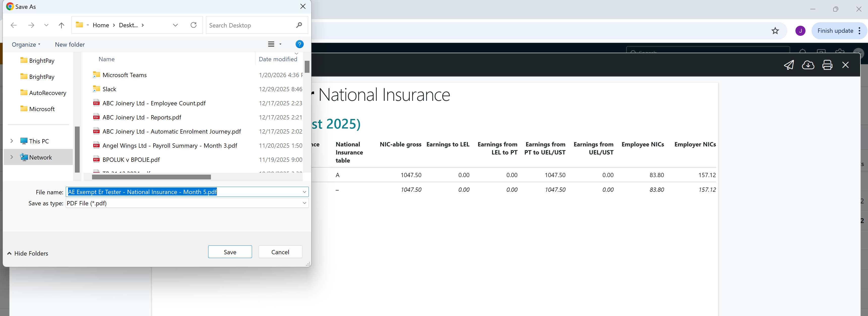
Task: Click the Save button
Action: coord(230,252)
